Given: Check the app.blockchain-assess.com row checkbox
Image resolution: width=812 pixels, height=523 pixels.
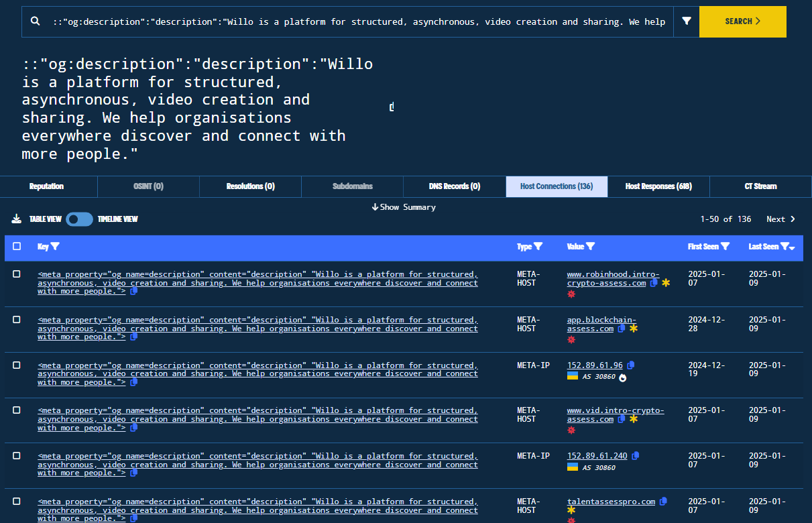Looking at the screenshot, I should point(17,320).
